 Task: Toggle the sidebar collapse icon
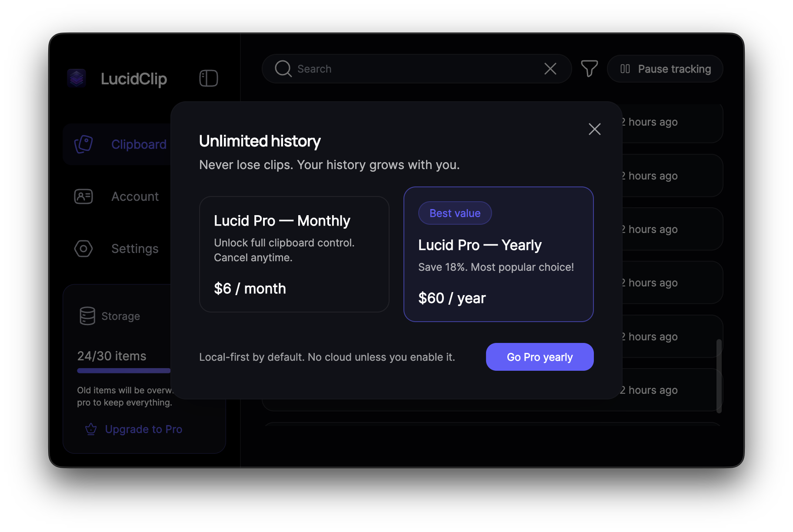point(208,78)
